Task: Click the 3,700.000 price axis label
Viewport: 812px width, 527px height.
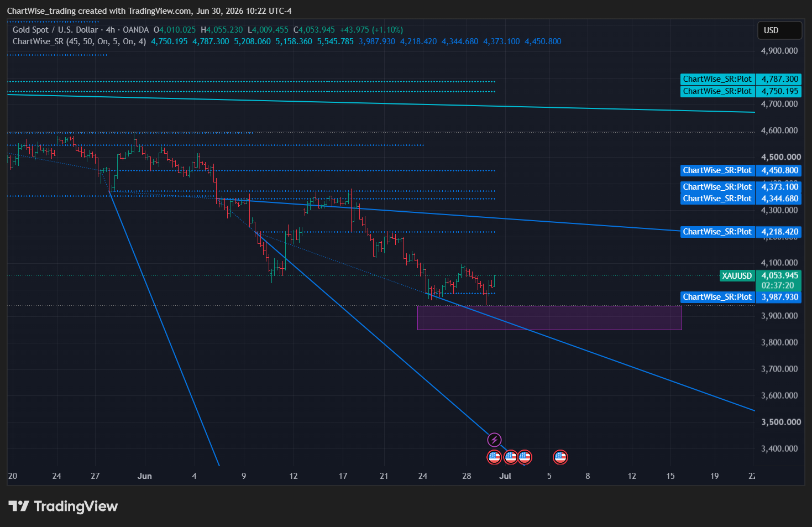Action: (779, 369)
